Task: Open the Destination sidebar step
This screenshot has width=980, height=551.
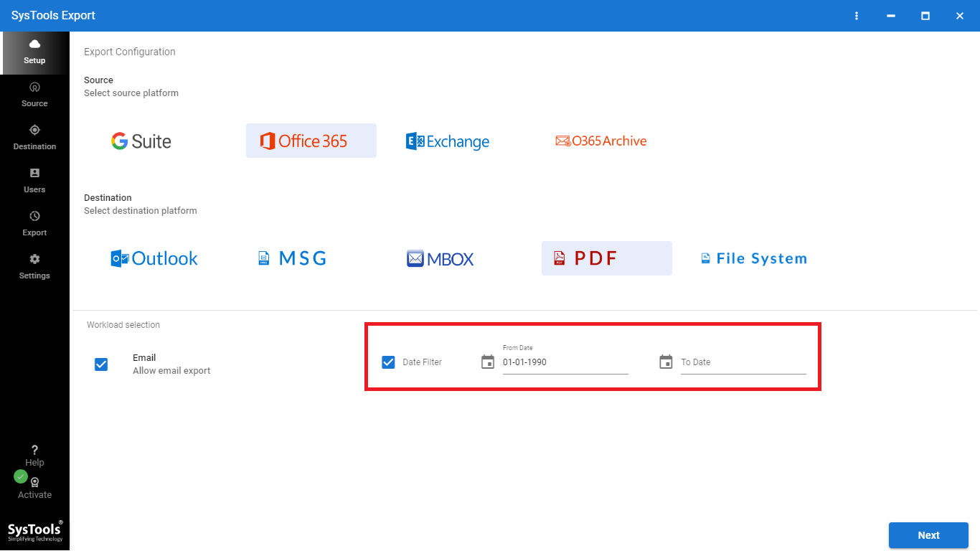Action: click(34, 138)
